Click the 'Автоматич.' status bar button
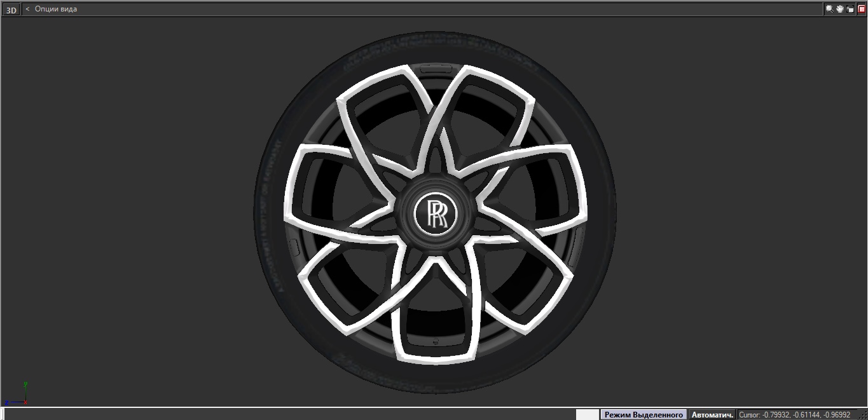 point(712,414)
